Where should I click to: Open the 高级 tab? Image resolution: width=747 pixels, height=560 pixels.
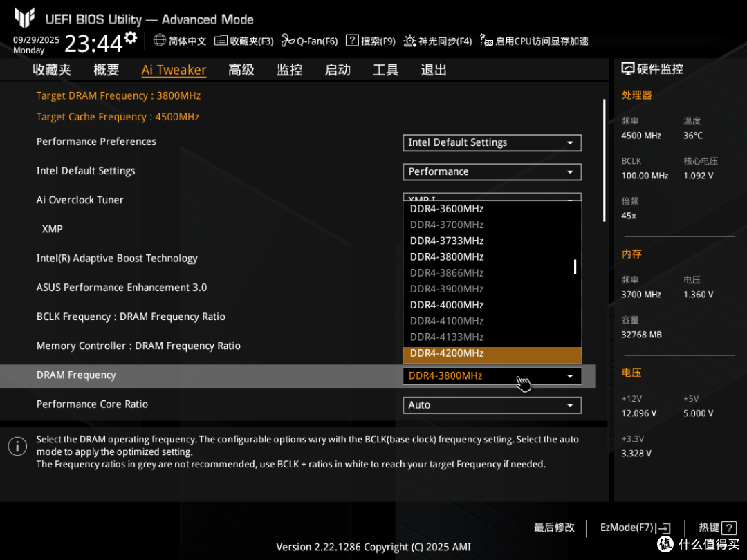click(x=241, y=70)
